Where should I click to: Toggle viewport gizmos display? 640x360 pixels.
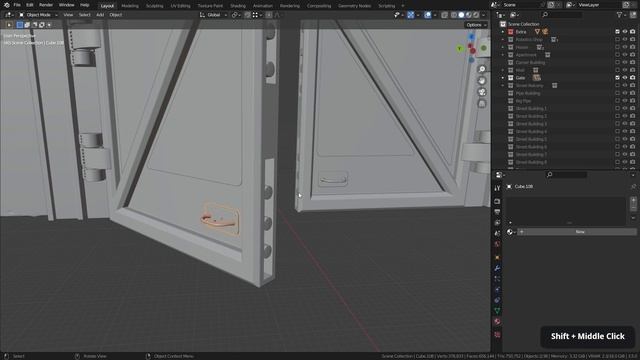point(411,15)
